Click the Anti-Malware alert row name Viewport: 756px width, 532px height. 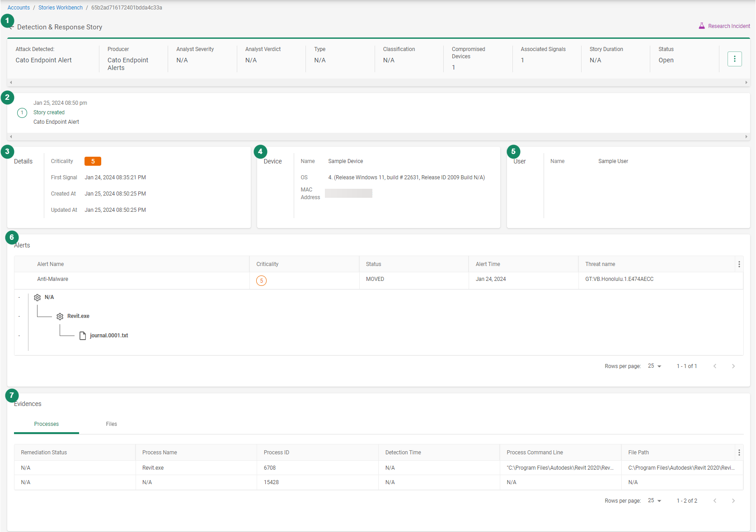52,279
